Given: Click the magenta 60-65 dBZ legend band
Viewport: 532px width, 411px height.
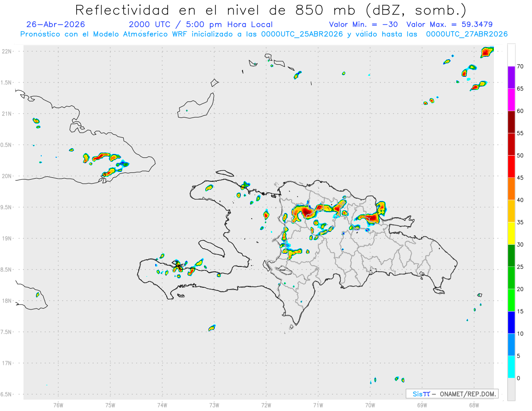Looking at the screenshot, I should pos(511,100).
